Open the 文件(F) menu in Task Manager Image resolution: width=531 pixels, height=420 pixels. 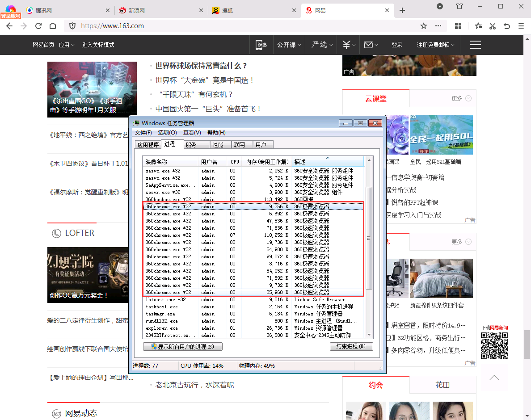coord(143,133)
